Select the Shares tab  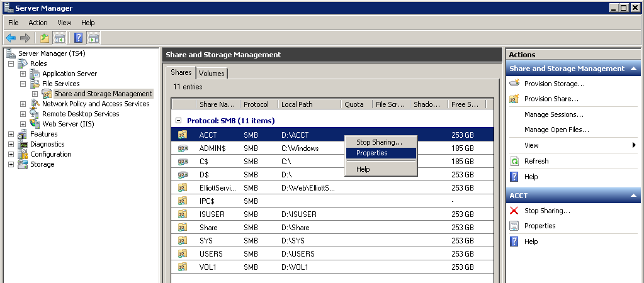[181, 72]
